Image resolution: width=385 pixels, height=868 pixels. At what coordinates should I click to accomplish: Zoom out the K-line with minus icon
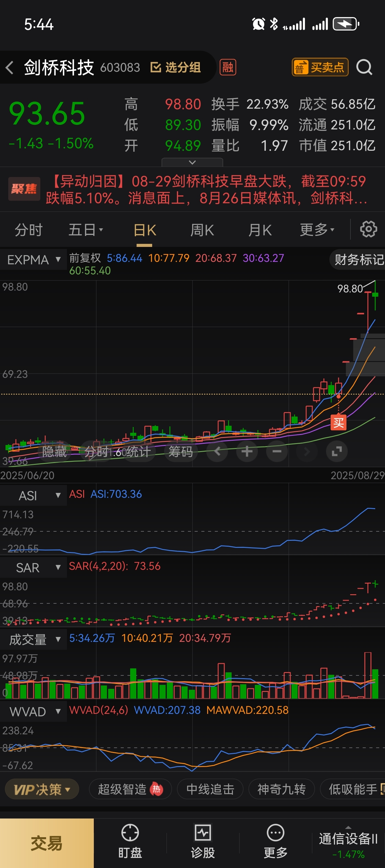point(277,451)
